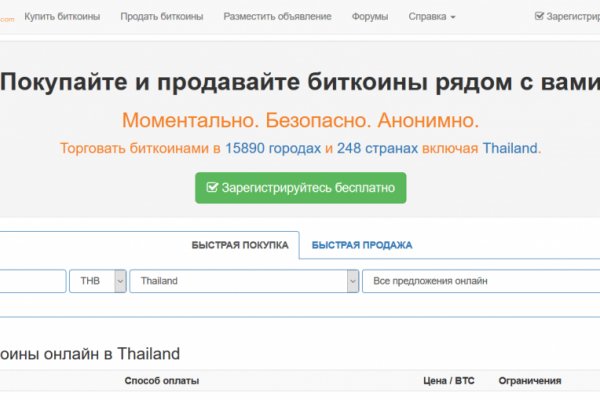The image size is (600, 400).
Task: Open the Все предложения онлайн dropdown
Action: pyautogui.click(x=480, y=281)
